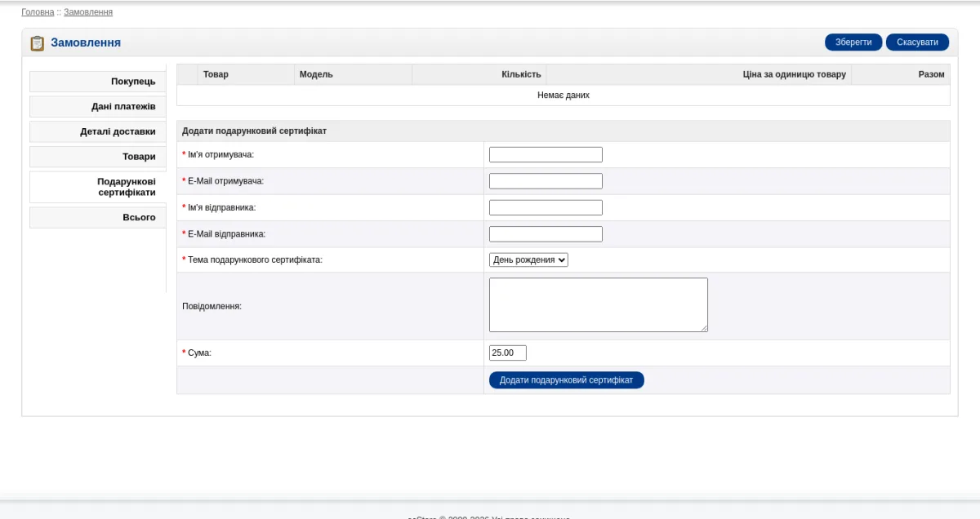
Task: Click the clipboard order icon beside Замовлення
Action: tap(37, 43)
